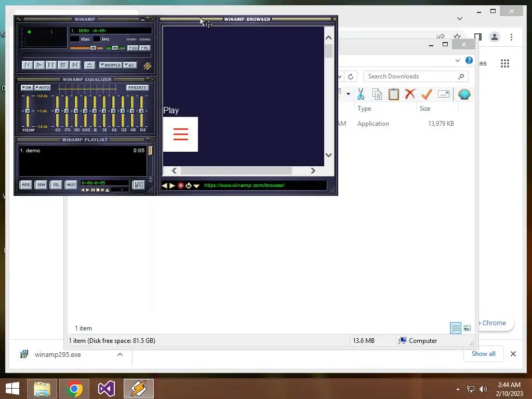Open Explorer help question mark icon
This screenshot has height=399, width=532.
[469, 60]
